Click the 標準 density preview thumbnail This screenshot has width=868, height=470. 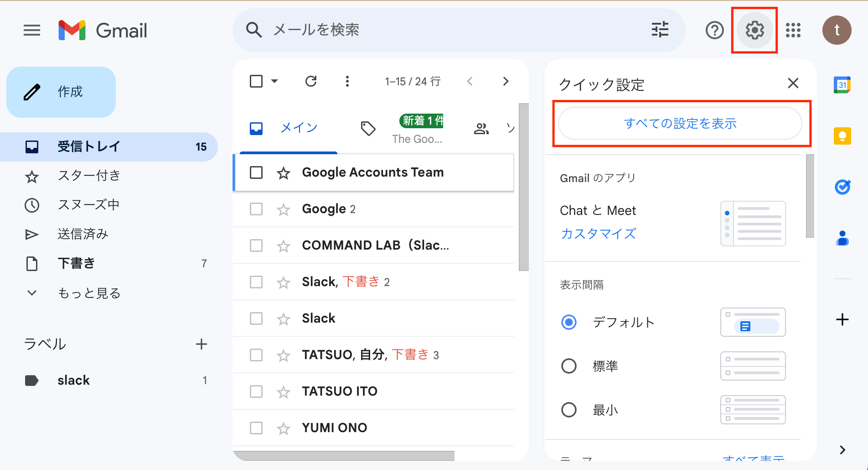click(x=753, y=366)
